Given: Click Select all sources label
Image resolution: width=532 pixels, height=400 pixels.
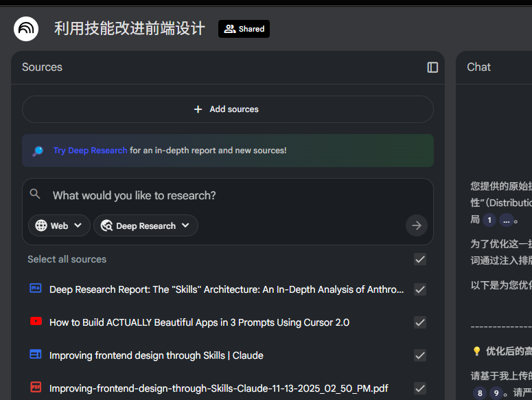Looking at the screenshot, I should click(x=67, y=259).
